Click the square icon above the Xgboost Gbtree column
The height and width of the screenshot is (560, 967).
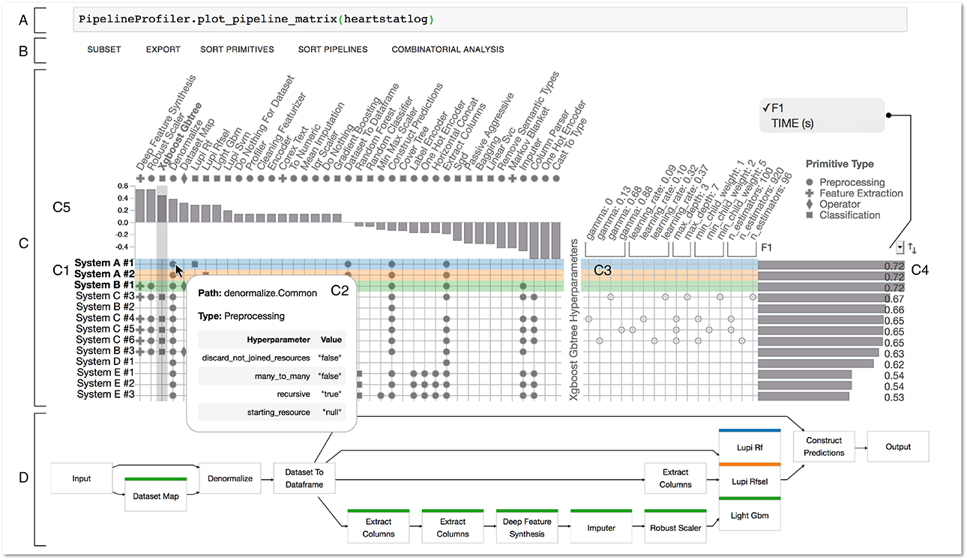click(x=163, y=178)
